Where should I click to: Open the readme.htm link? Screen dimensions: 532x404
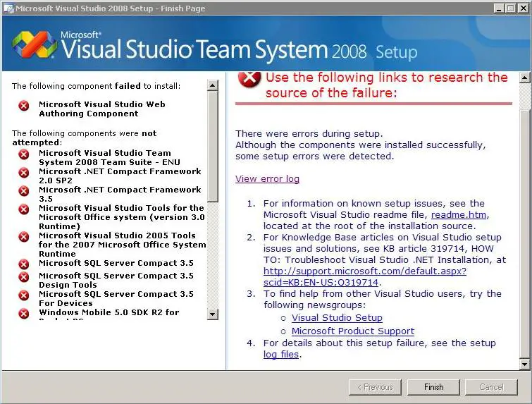click(459, 214)
